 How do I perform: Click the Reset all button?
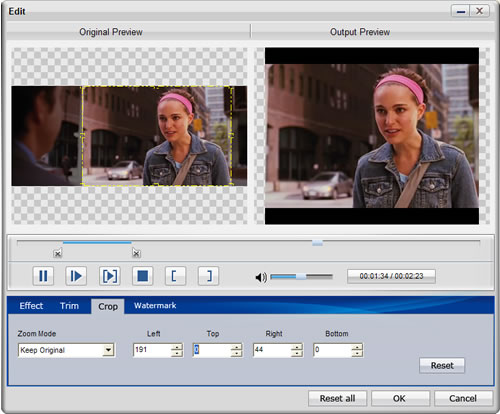point(337,398)
